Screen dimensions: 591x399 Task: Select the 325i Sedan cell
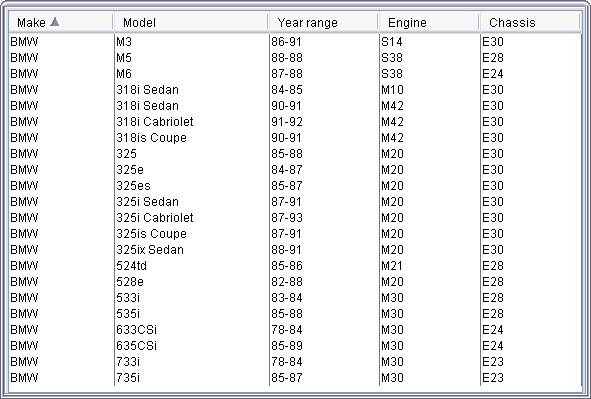tap(192, 202)
